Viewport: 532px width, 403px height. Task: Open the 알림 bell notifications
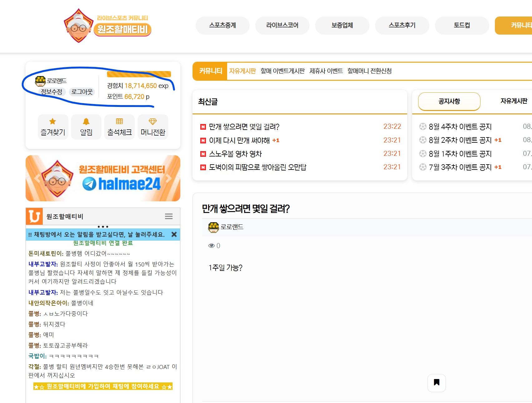[86, 122]
